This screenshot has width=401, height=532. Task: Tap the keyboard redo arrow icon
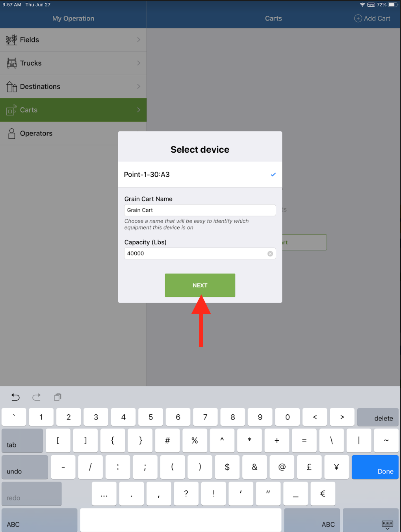37,397
